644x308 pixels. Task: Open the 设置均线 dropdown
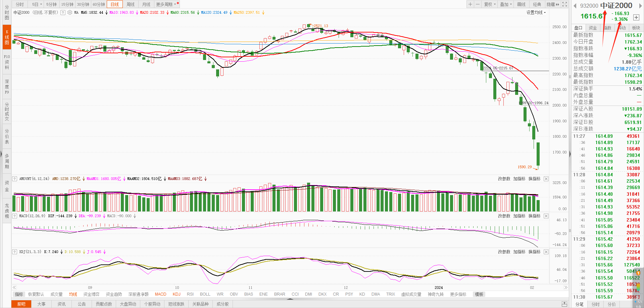536,13
